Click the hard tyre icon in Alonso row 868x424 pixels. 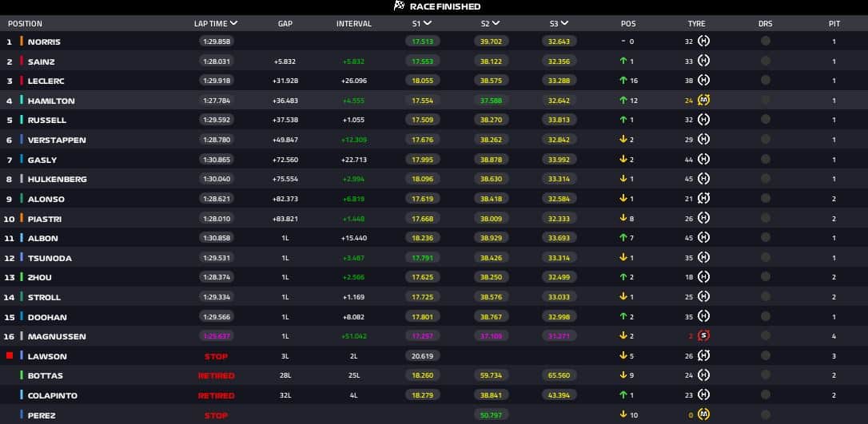703,199
